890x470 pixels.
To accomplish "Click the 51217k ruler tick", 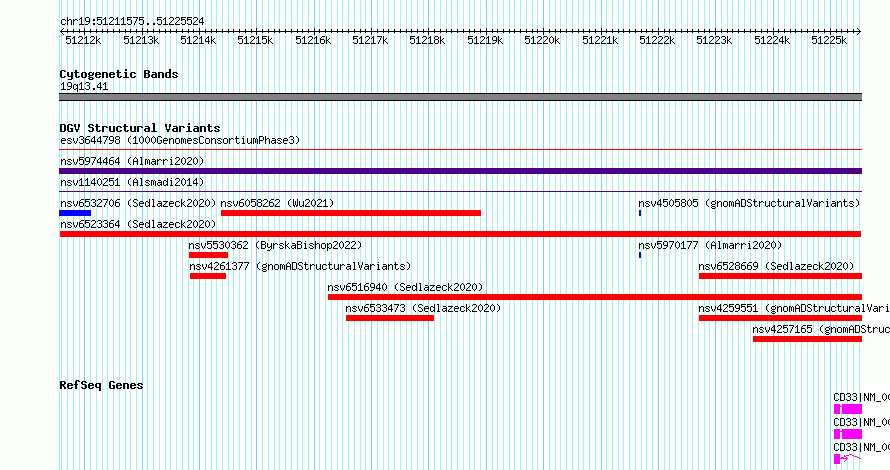I will [x=370, y=40].
